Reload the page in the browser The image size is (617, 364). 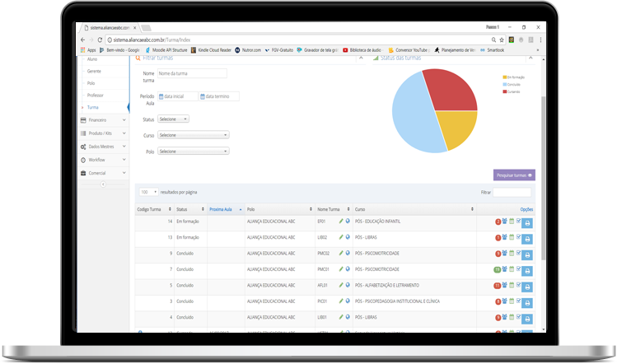pos(100,40)
